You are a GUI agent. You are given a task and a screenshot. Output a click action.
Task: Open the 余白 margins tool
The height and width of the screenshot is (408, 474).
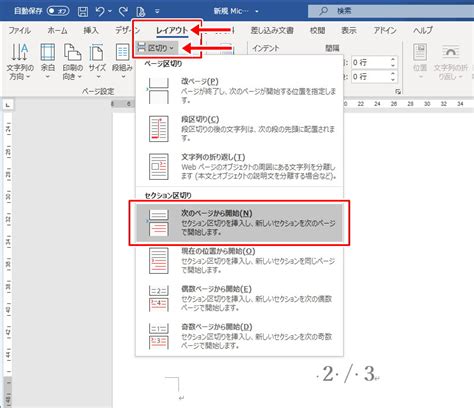[x=48, y=61]
